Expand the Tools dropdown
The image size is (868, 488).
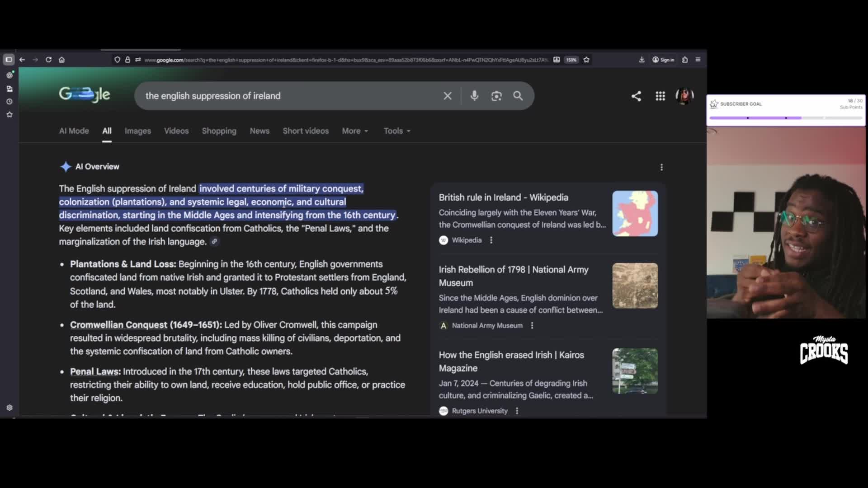tap(397, 131)
